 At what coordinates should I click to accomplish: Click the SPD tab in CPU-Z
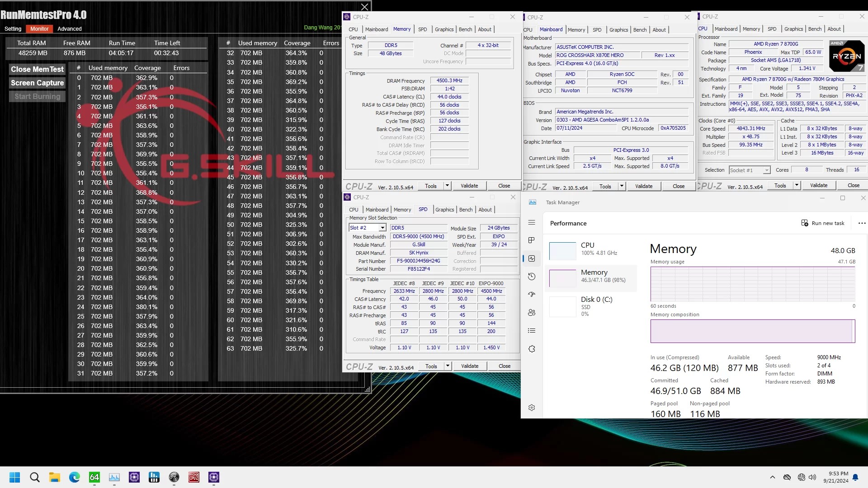coord(422,29)
